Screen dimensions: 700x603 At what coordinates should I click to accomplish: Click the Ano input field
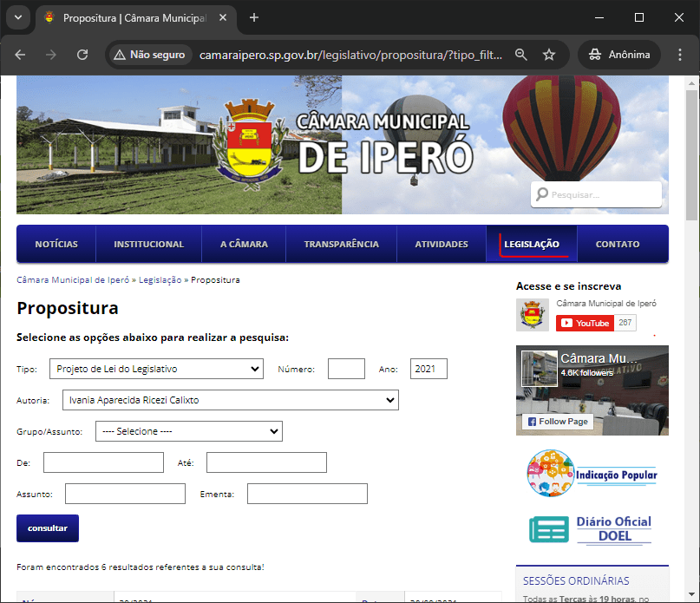[429, 369]
